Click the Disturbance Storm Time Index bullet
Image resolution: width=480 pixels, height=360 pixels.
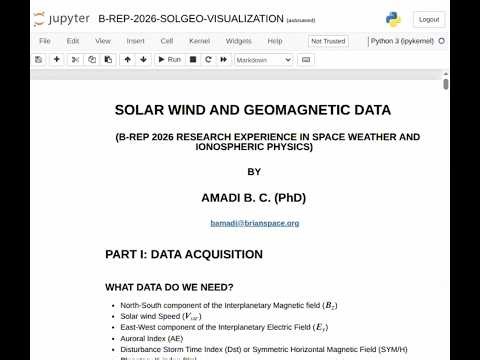click(264, 349)
